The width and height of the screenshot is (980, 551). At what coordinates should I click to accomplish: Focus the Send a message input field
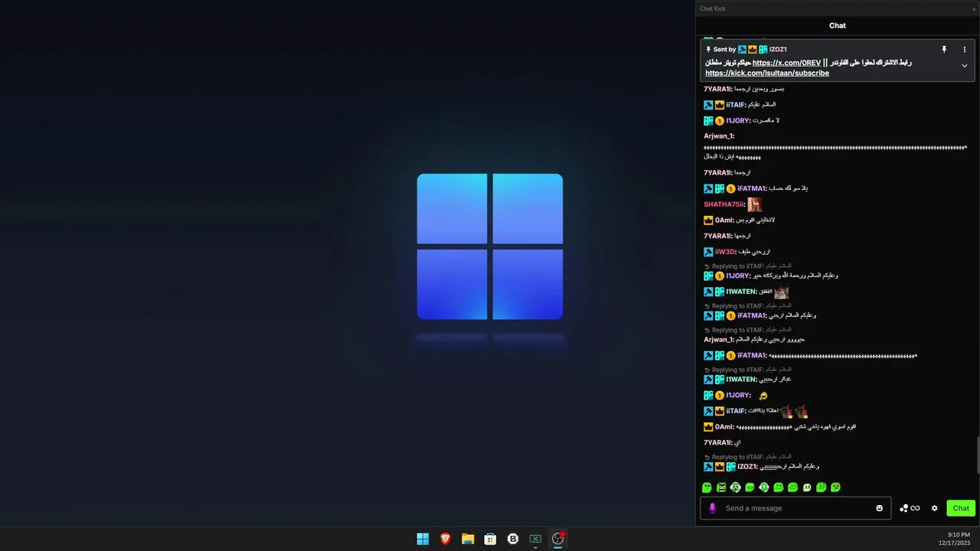(796, 508)
